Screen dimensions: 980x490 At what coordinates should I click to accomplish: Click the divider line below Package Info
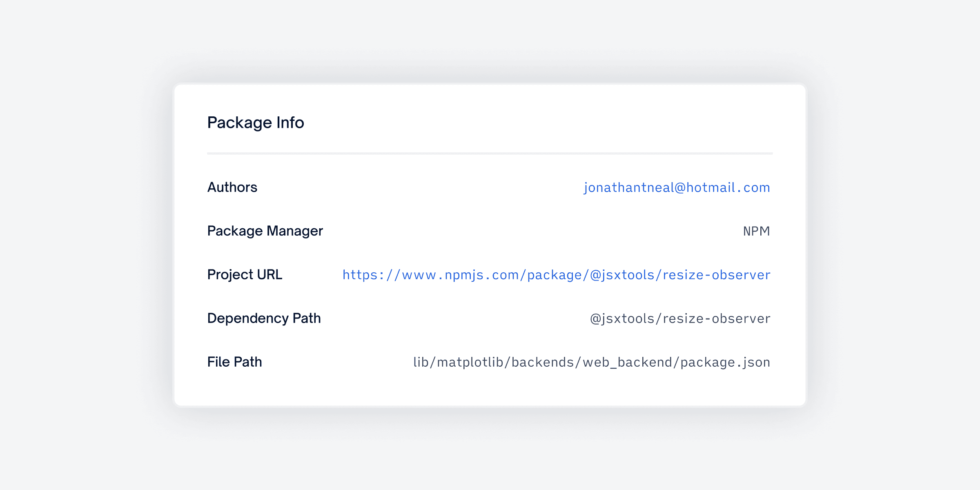coord(490,154)
